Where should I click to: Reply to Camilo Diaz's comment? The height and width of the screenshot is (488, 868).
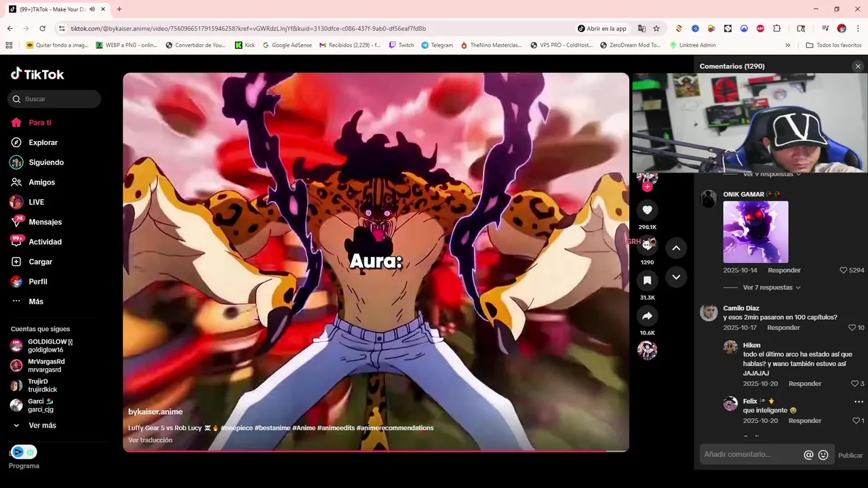(783, 327)
